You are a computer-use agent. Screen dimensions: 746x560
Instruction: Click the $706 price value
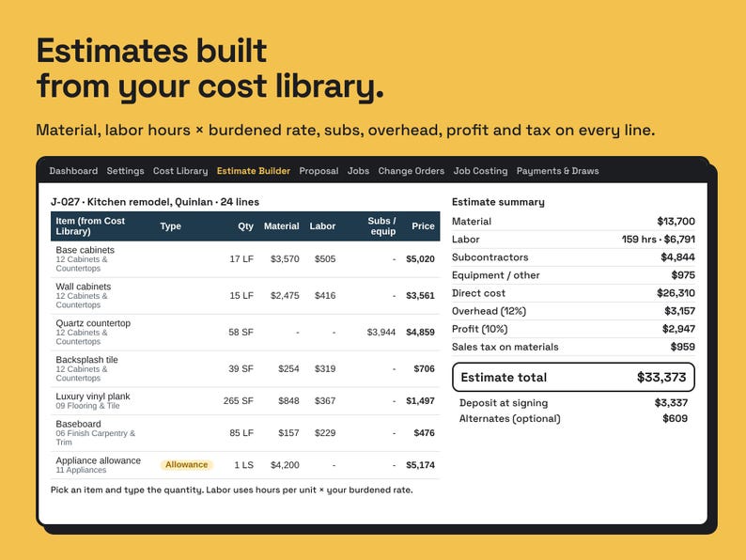click(x=424, y=368)
